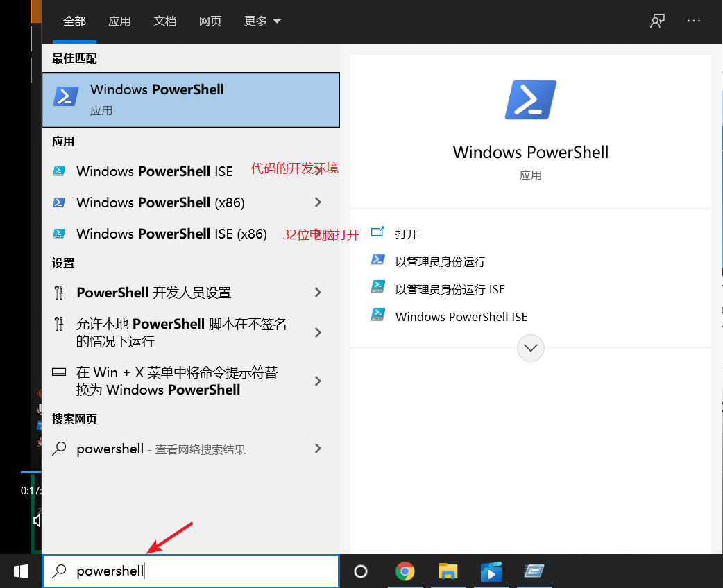This screenshot has height=588, width=723.
Task: Open the three-dot options menu in search header
Action: 693,21
